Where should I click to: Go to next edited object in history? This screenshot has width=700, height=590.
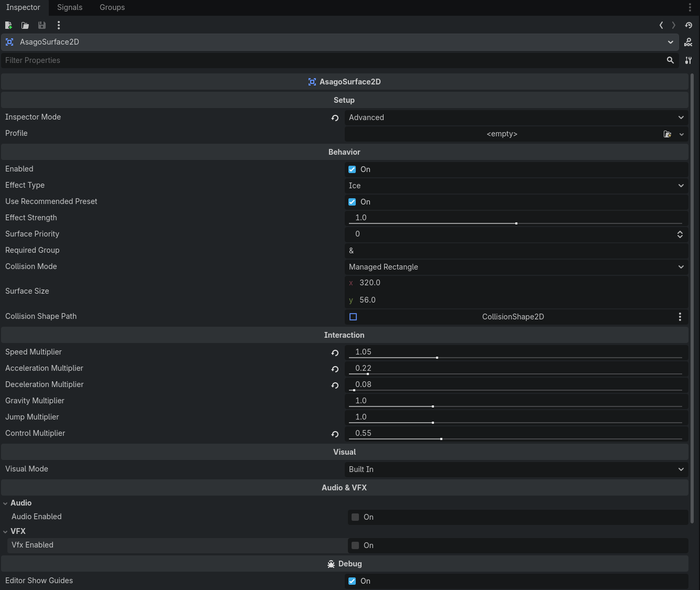674,25
